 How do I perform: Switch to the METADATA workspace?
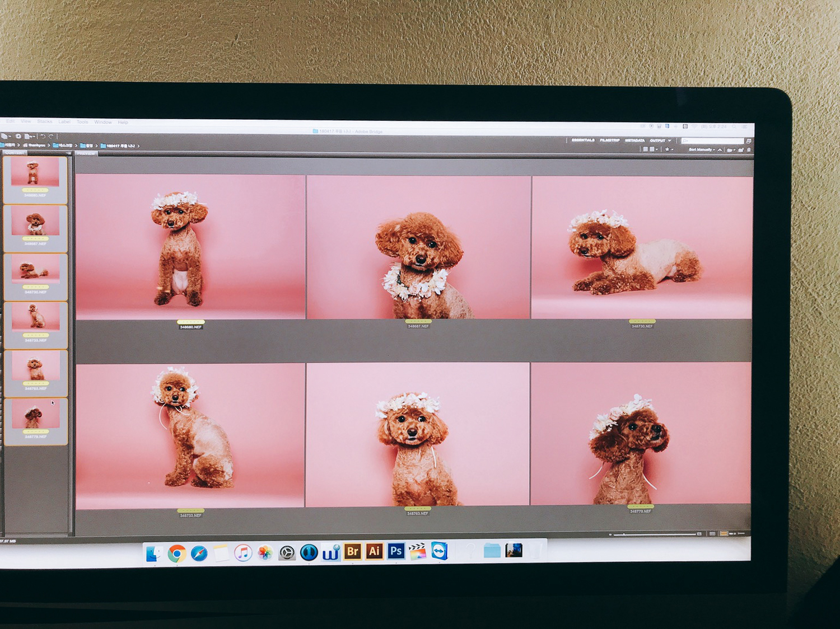click(635, 140)
